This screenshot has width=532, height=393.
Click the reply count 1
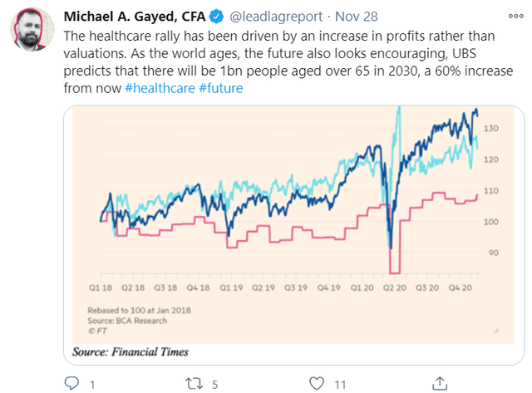tap(92, 385)
